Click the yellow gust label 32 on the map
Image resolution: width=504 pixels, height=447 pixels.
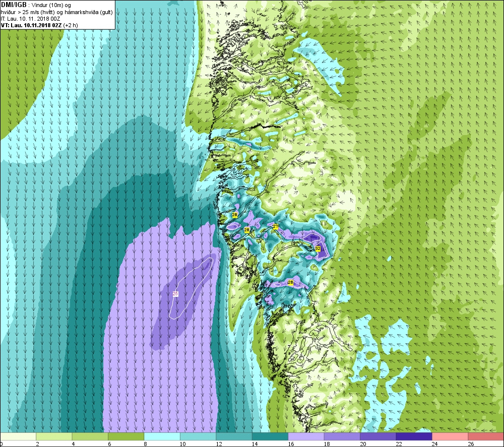click(x=318, y=249)
